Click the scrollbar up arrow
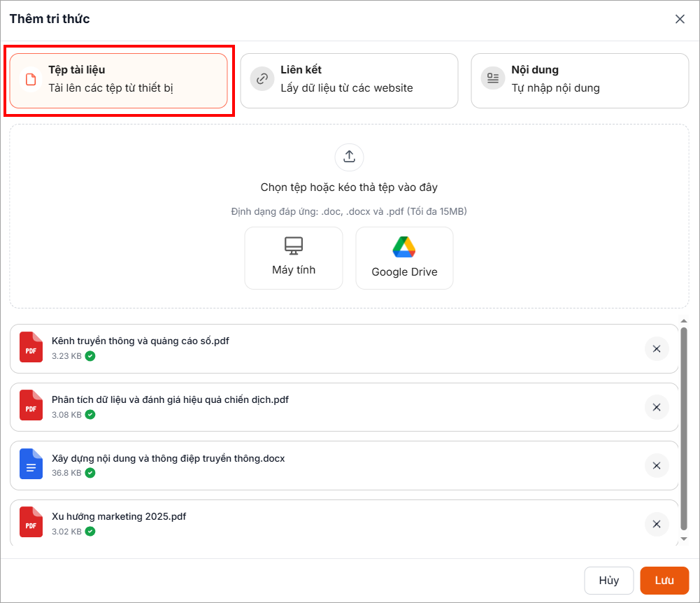 tap(684, 321)
